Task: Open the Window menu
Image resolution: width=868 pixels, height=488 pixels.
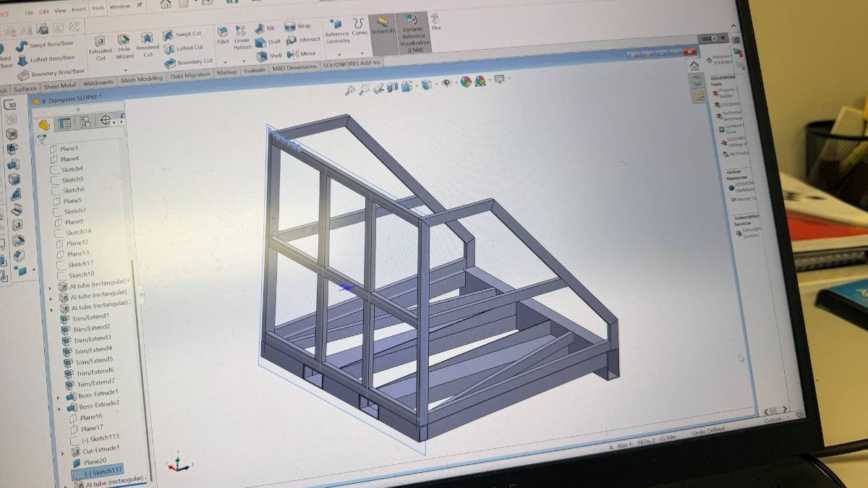Action: [120, 7]
